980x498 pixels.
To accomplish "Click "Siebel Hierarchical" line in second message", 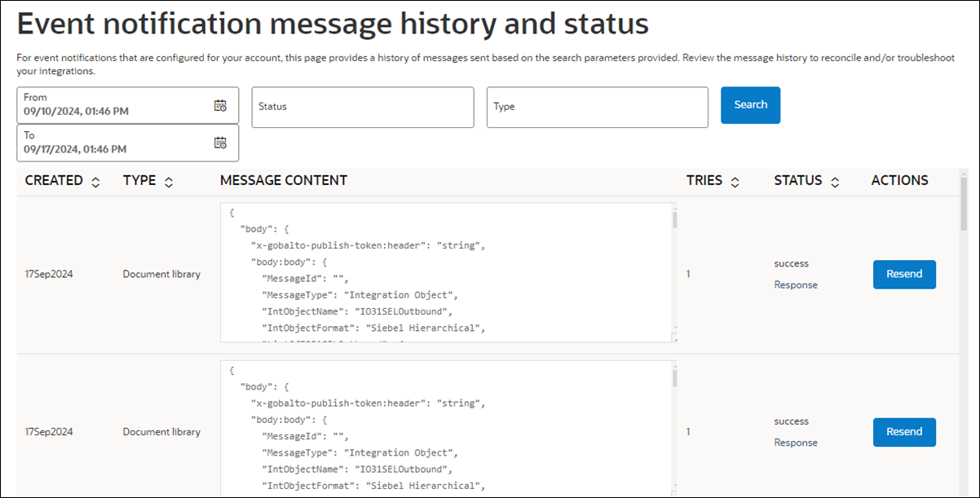I will coord(373,487).
